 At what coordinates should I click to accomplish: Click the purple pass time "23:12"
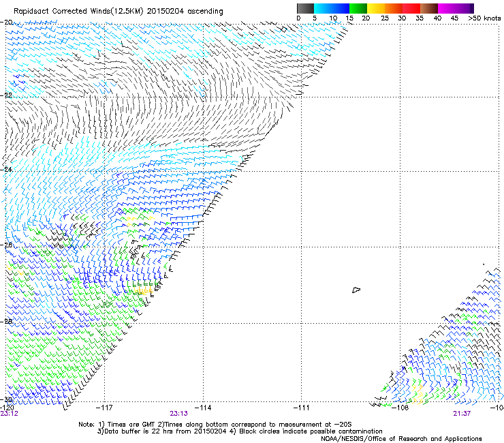[x=9, y=414]
